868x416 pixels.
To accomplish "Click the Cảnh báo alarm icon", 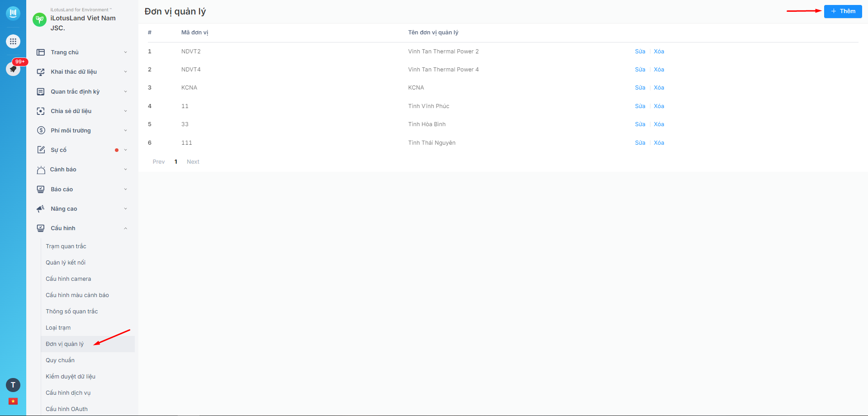I will click(x=41, y=170).
